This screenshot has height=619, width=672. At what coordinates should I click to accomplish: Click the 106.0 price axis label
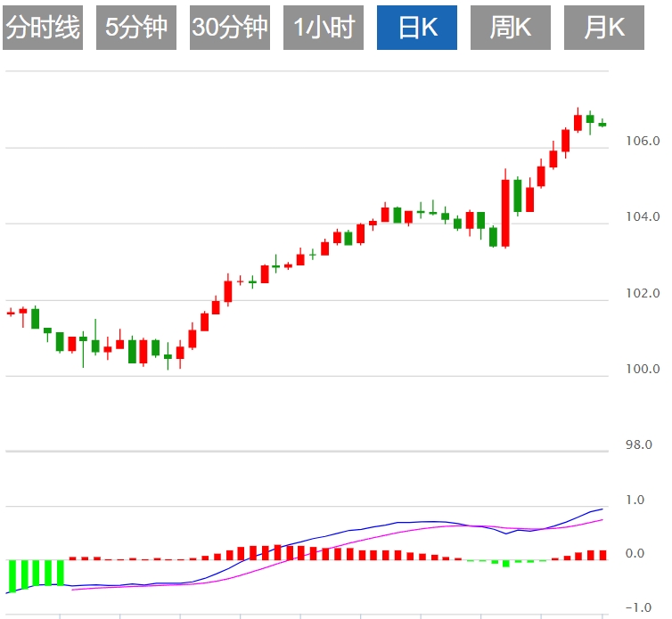point(643,141)
